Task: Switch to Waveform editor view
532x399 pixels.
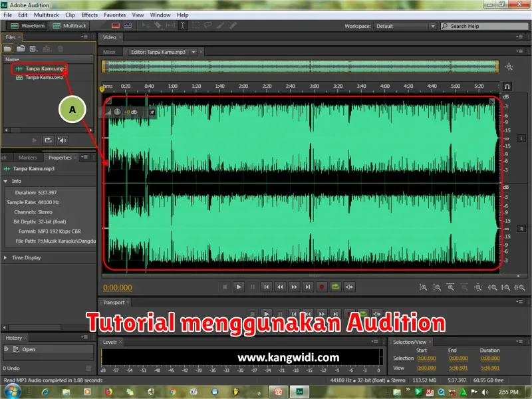Action: [27, 26]
